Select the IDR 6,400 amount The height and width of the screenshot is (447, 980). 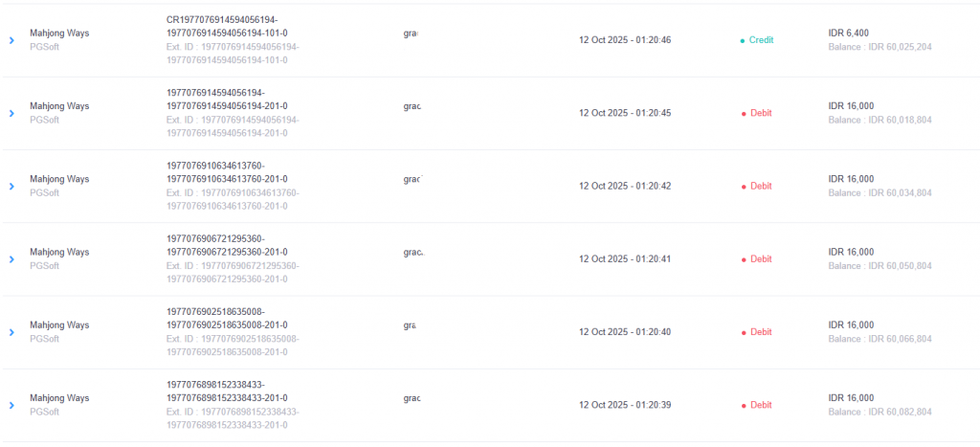pos(849,33)
